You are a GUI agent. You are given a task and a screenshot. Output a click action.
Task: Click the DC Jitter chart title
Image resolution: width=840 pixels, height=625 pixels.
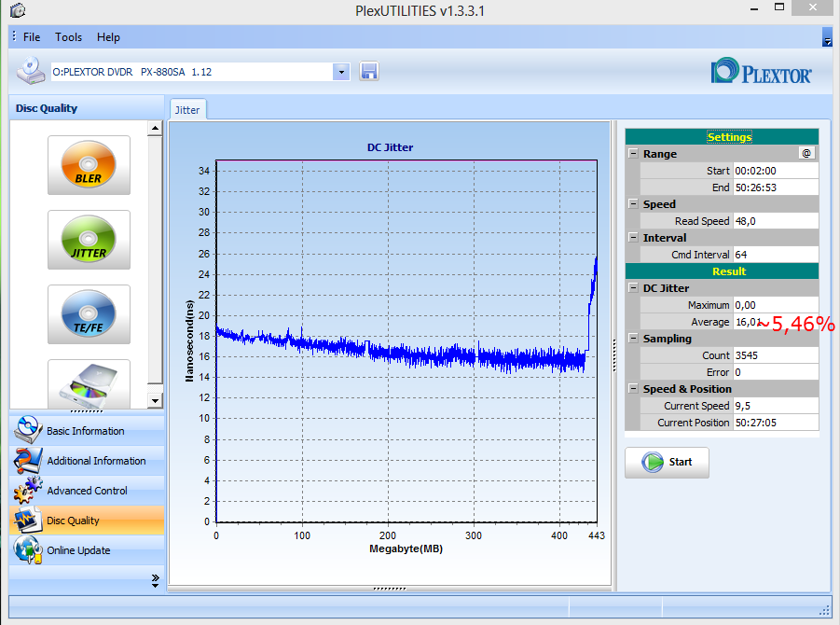(390, 147)
